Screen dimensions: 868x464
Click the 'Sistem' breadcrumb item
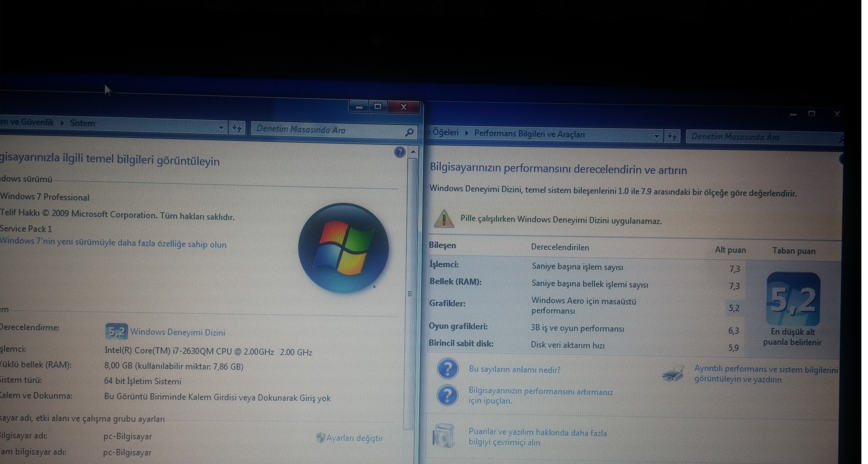tap(82, 123)
